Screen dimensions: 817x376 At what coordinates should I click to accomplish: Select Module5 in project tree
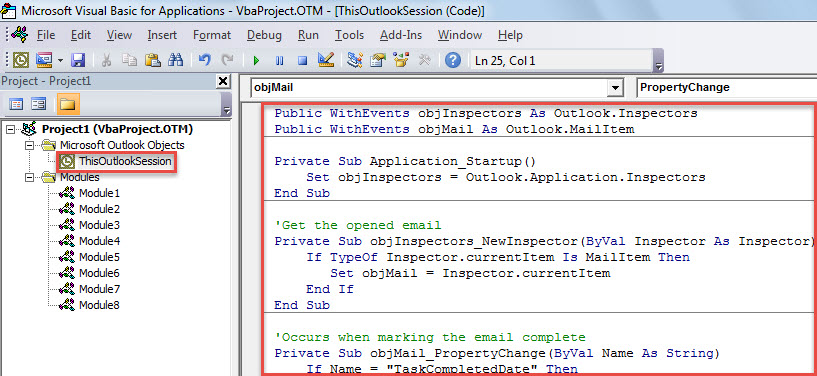(x=99, y=257)
